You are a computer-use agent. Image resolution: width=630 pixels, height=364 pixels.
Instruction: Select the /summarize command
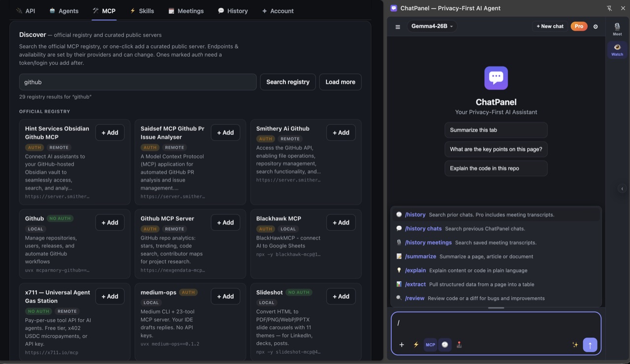pos(496,256)
